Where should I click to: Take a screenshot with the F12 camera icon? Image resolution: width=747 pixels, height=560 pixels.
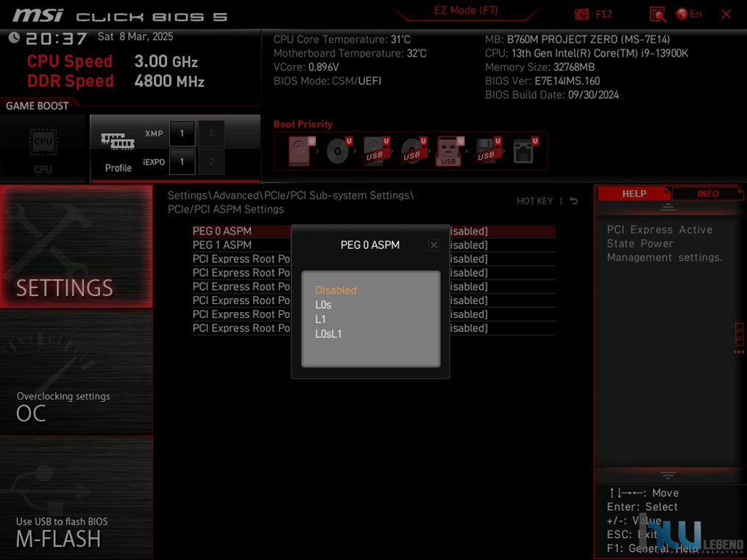581,14
